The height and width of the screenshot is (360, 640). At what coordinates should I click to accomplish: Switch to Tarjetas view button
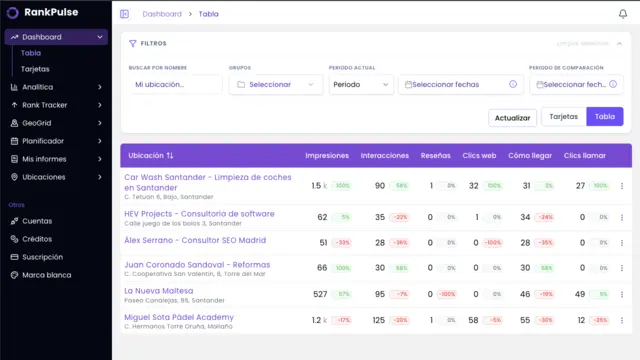tap(564, 117)
